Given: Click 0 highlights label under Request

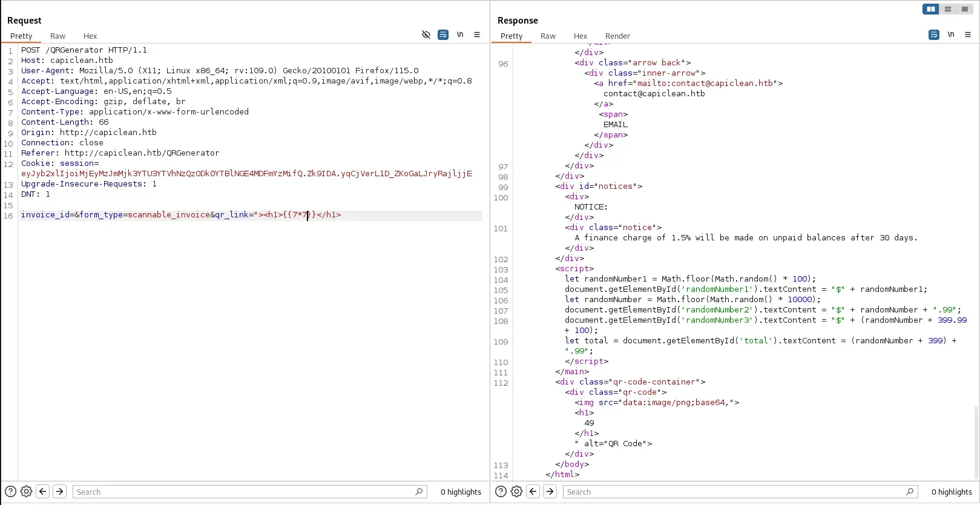Looking at the screenshot, I should click(461, 492).
